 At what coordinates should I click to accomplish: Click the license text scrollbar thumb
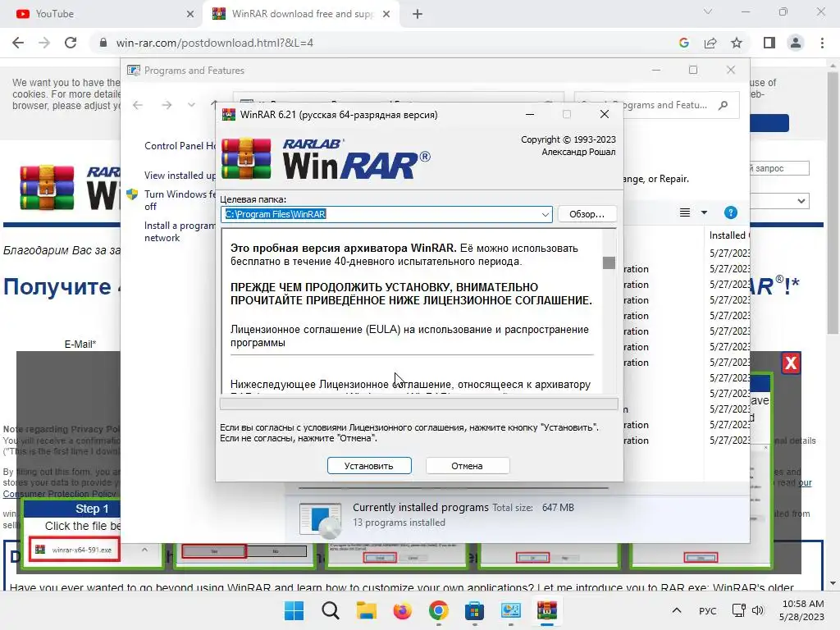pos(609,262)
